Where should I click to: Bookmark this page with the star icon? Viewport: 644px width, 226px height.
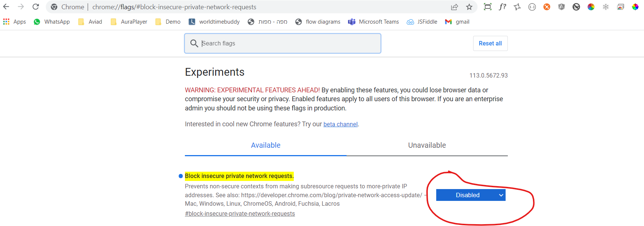click(469, 7)
